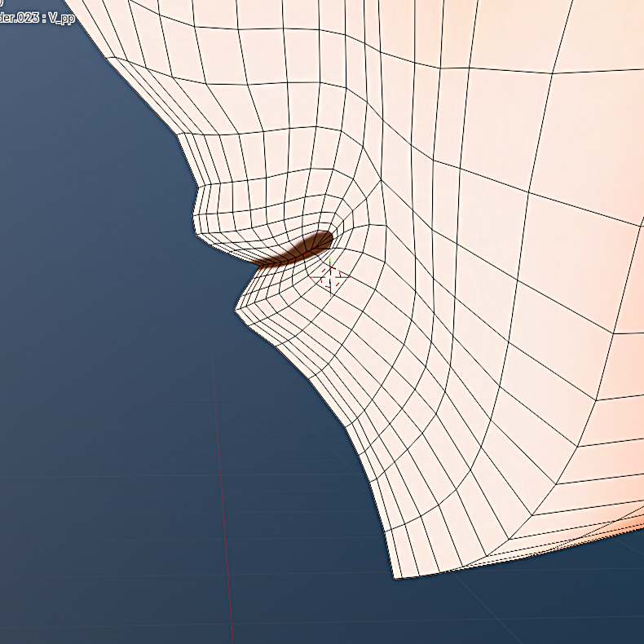
Task: Click the "V_pp" shape key name overlay
Action: click(62, 19)
